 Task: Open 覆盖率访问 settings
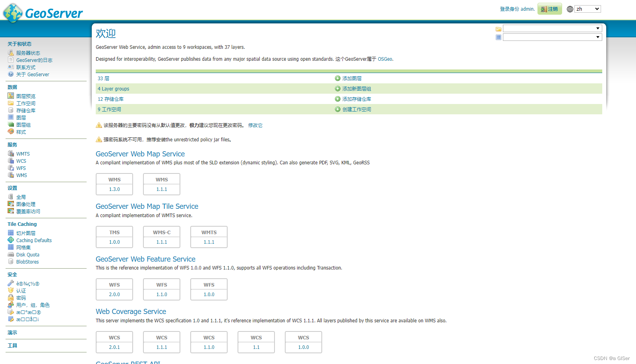[28, 211]
